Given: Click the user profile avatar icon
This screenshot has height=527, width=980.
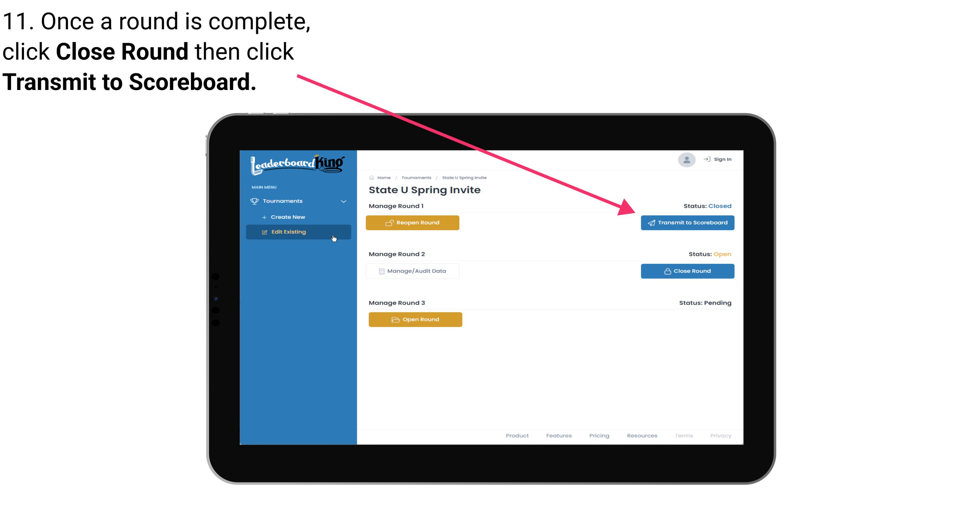Looking at the screenshot, I should [x=687, y=160].
